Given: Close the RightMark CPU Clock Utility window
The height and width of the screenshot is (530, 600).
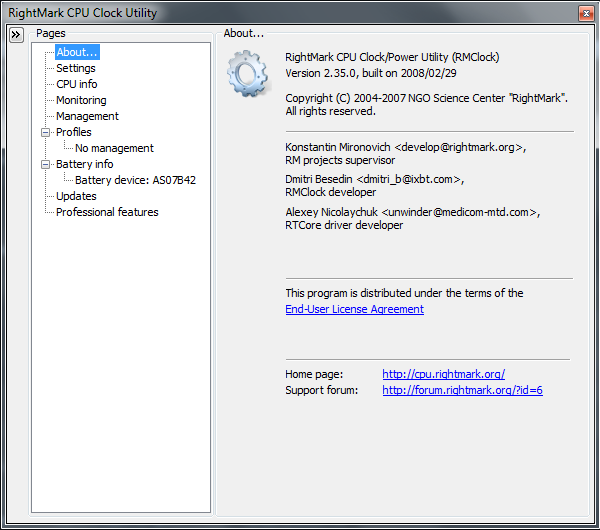Looking at the screenshot, I should click(586, 13).
